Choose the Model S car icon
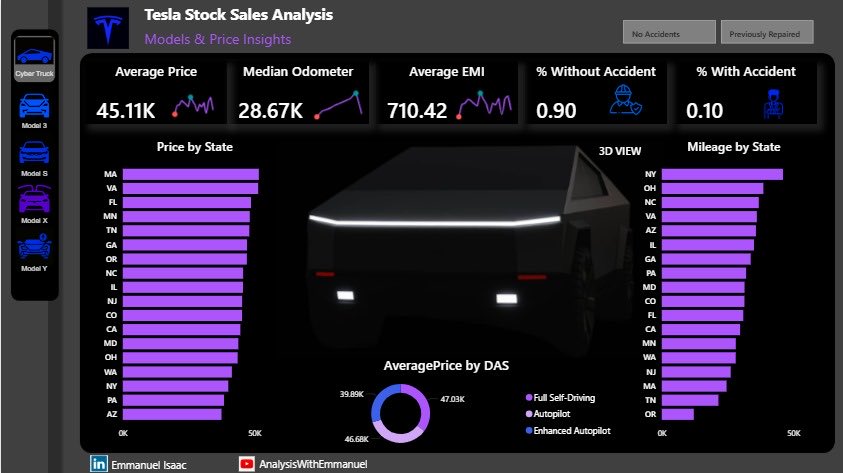Image resolution: width=843 pixels, height=473 pixels. coord(34,153)
